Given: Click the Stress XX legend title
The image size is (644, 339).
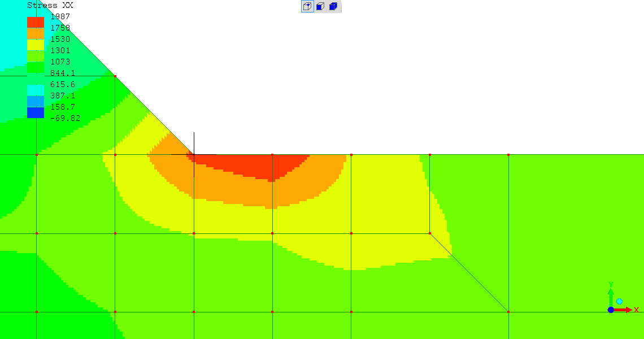Looking at the screenshot, I should (50, 5).
